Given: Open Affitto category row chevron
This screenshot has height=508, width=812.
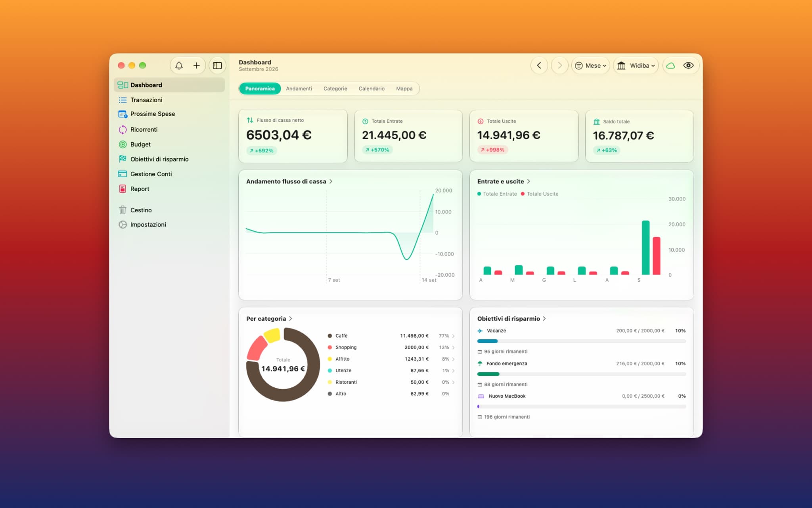Looking at the screenshot, I should 453,359.
